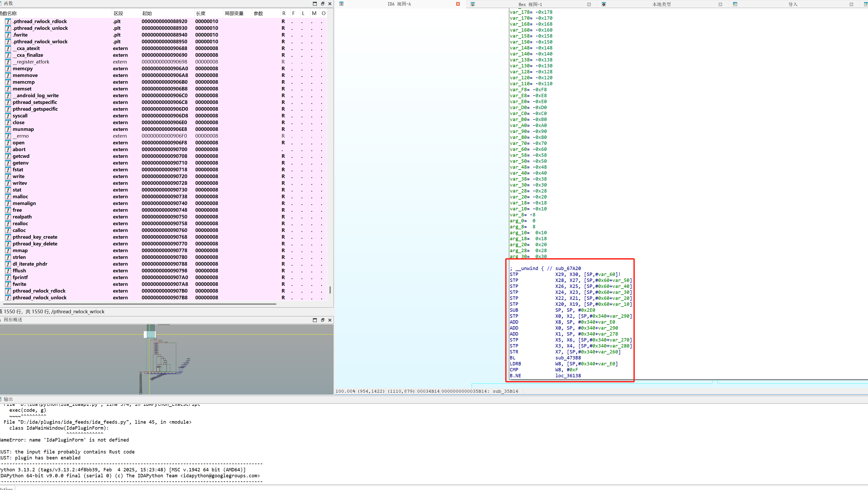Click functions list vertical scrollbar thumb
This screenshot has width=868, height=490.
pyautogui.click(x=330, y=290)
